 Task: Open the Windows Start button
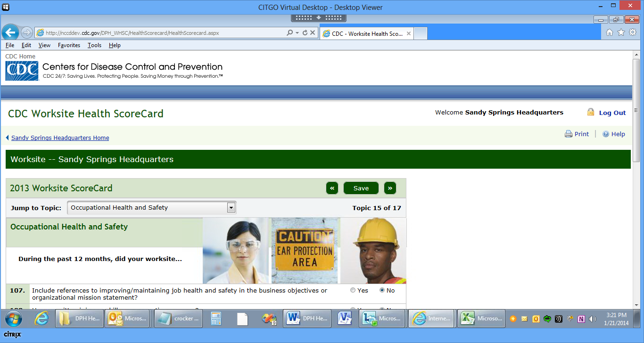click(x=13, y=319)
